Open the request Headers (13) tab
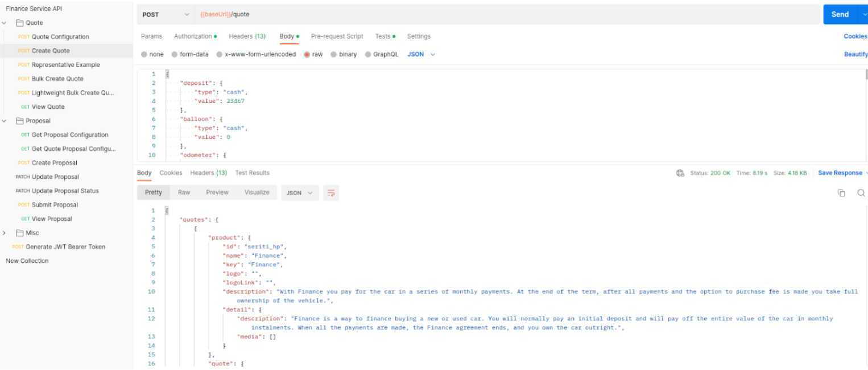868x370 pixels. click(x=247, y=36)
